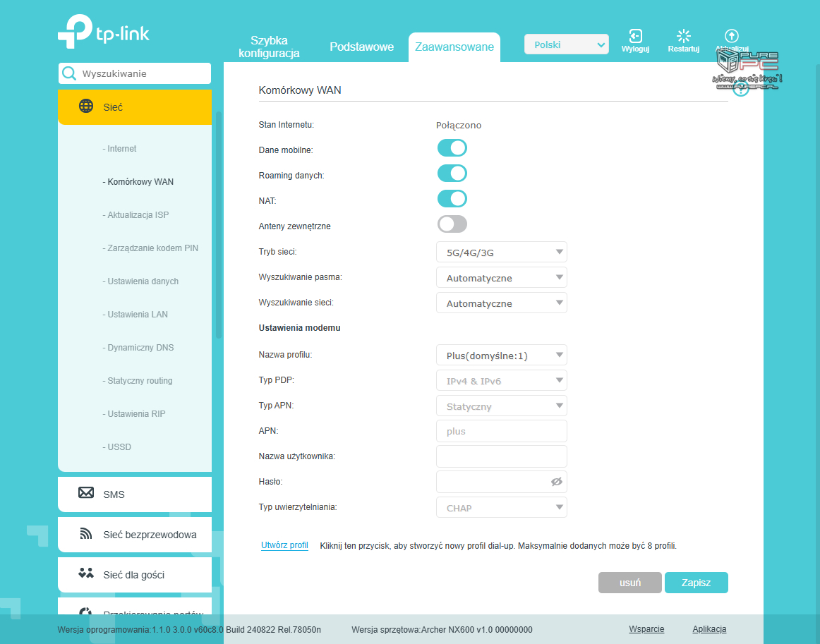Click the Utwórz profil link
Screen dimensions: 820x644
284,545
